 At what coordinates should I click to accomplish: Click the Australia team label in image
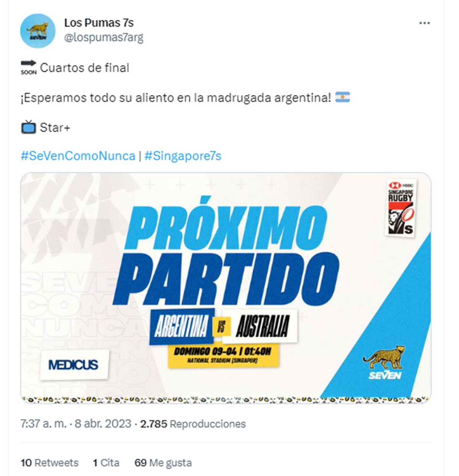point(260,326)
